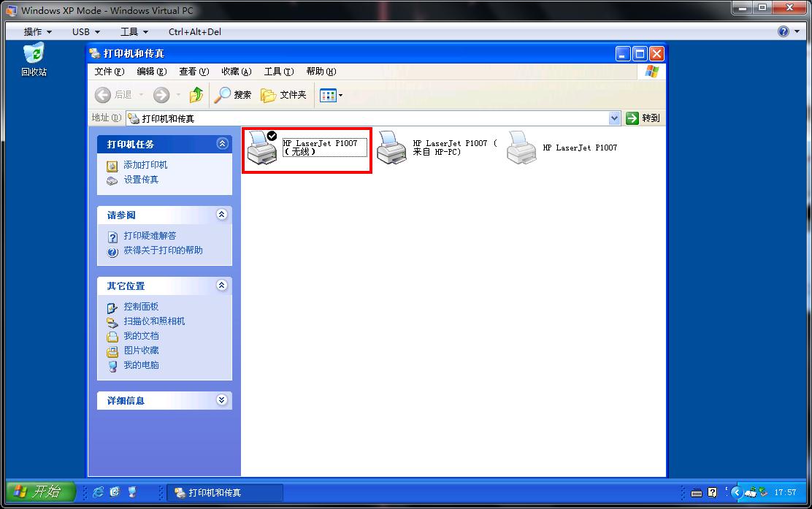
Task: Open 获得关于打印的帮助 link
Action: (x=163, y=250)
